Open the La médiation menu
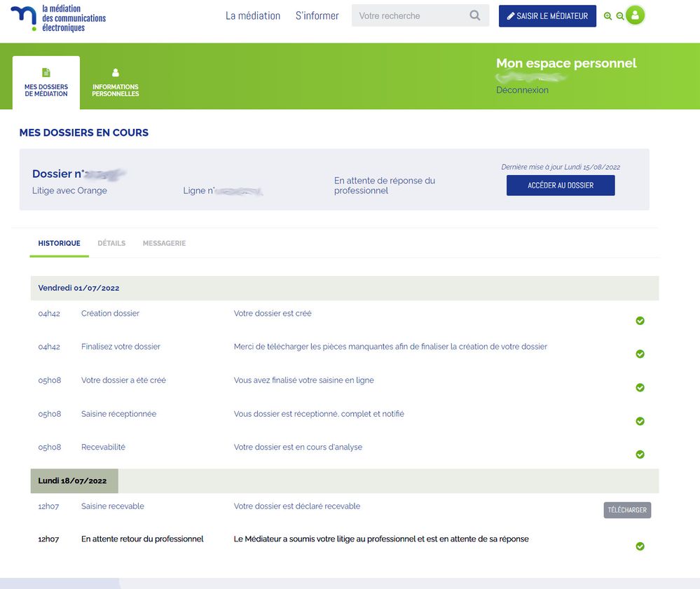700x589 pixels. click(x=253, y=15)
